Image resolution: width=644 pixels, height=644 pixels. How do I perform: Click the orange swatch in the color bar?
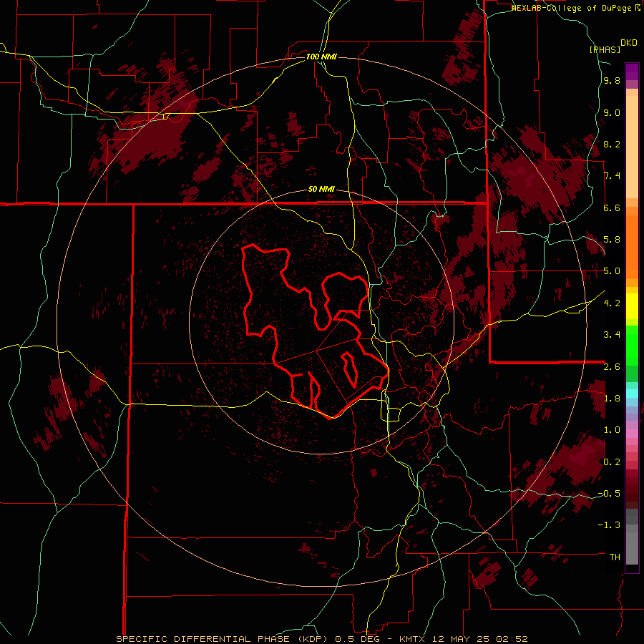pyautogui.click(x=632, y=246)
